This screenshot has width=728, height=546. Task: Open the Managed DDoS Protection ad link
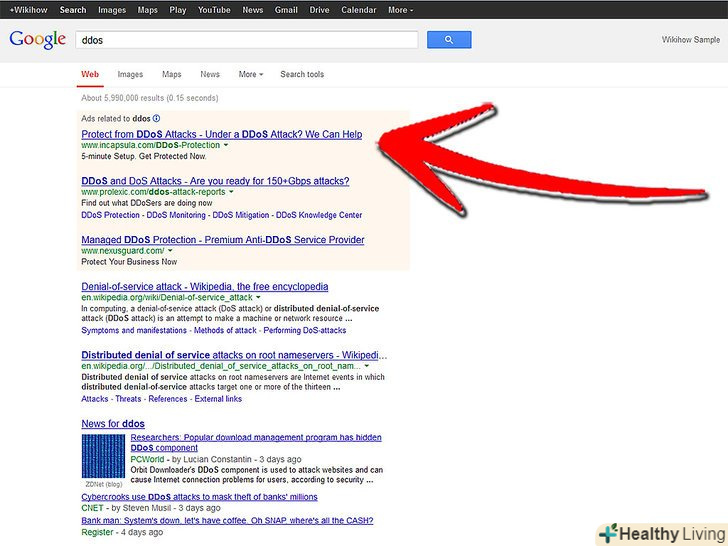pos(223,240)
